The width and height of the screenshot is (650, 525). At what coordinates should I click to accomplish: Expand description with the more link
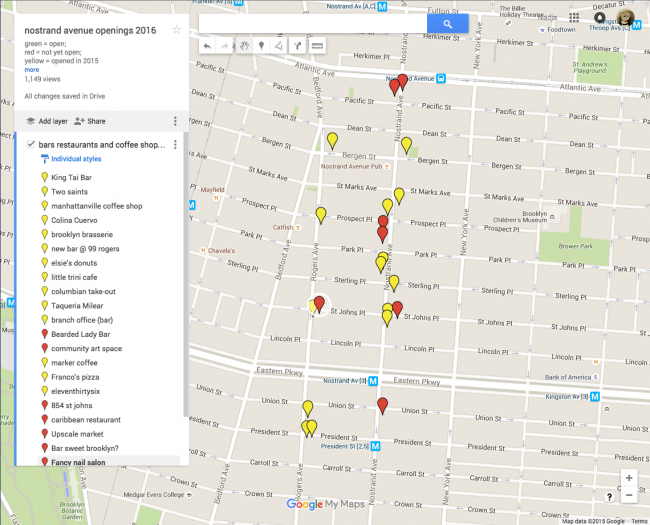[32, 70]
